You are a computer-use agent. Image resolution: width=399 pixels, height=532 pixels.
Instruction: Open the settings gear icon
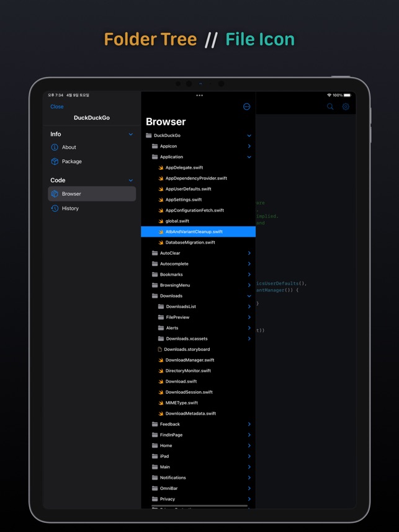pos(346,107)
